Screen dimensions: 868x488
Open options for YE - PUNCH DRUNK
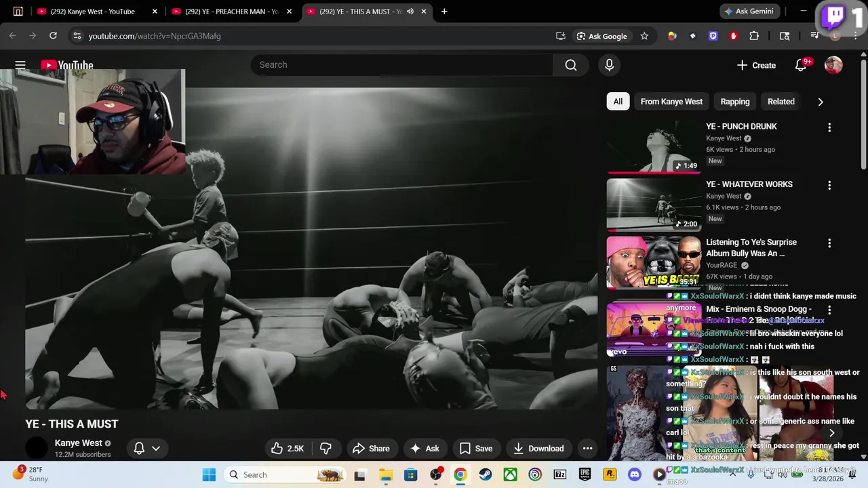[x=829, y=127]
